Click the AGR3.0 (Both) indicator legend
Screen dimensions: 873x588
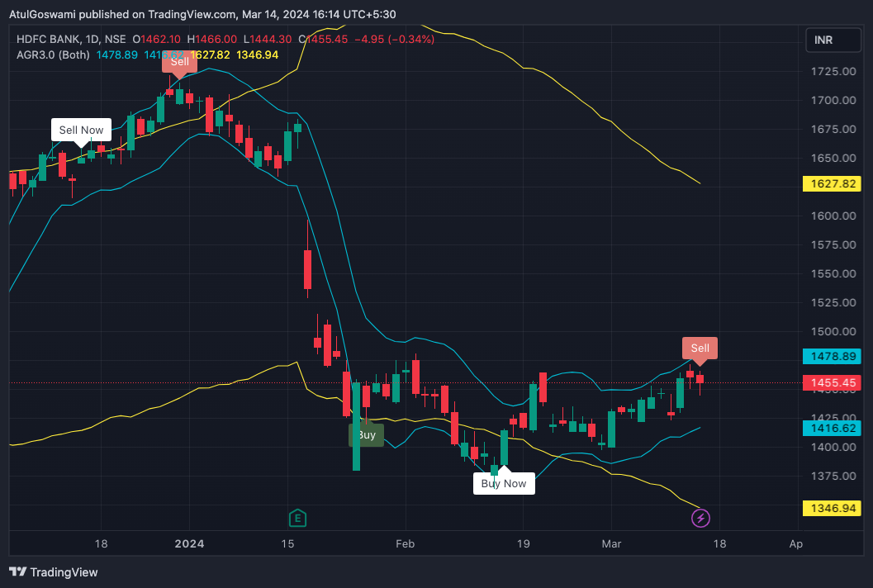tap(53, 55)
